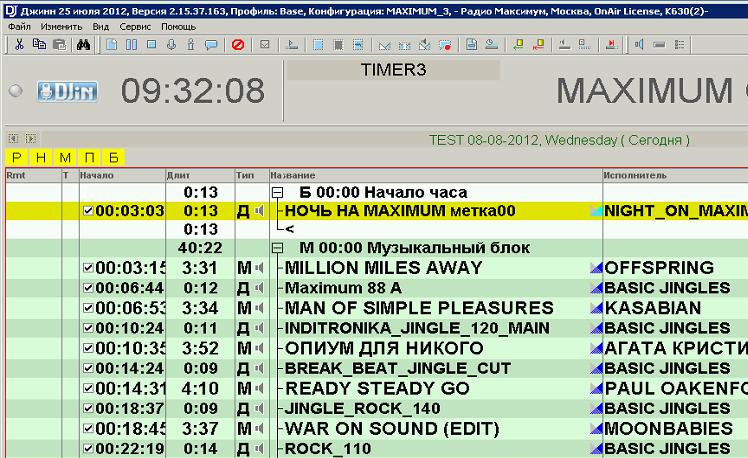Select the READY STEADY GO track title
This screenshot has height=458, width=748.
pyautogui.click(x=377, y=388)
